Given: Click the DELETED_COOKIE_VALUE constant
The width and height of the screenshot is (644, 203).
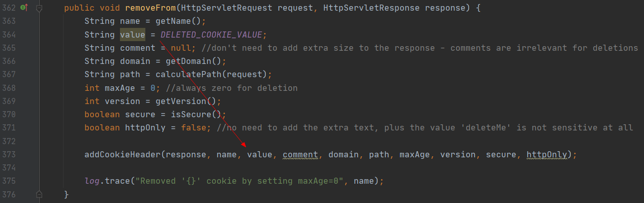Looking at the screenshot, I should pyautogui.click(x=211, y=35).
